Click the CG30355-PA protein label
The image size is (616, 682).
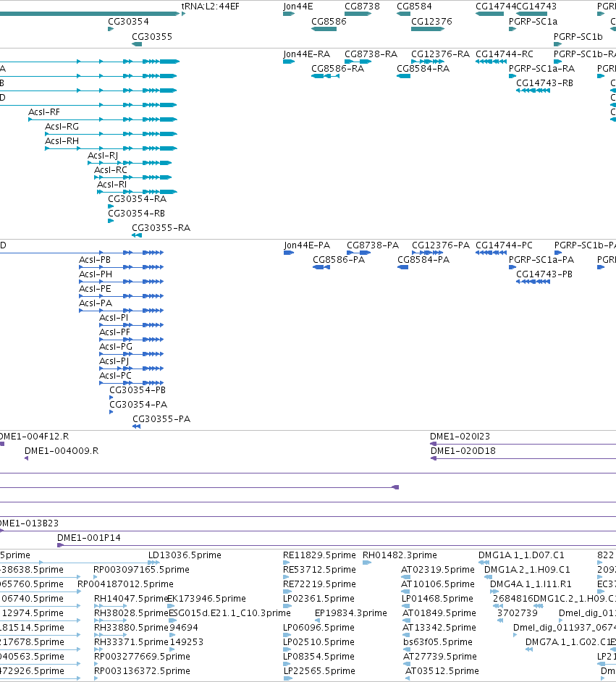point(161,419)
